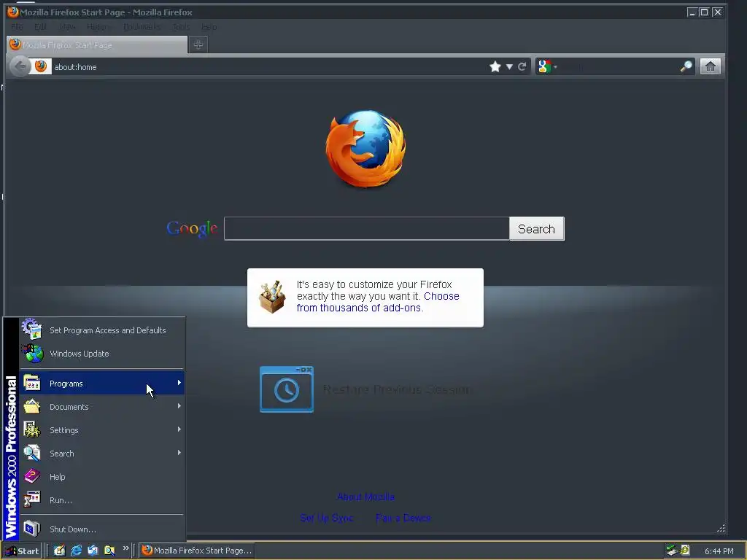Open the Tools menu
The height and width of the screenshot is (560, 747).
click(x=181, y=27)
